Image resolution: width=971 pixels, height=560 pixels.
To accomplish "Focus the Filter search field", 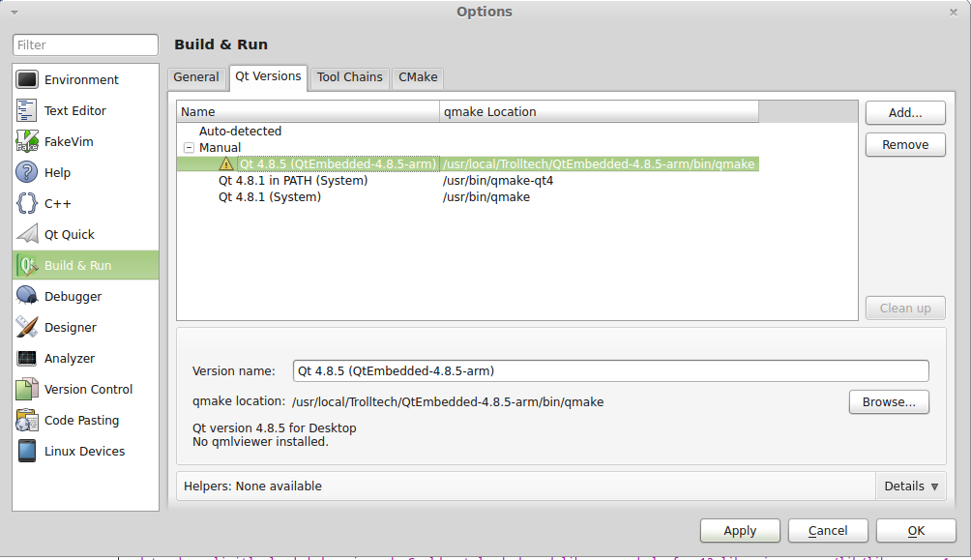I will [85, 44].
